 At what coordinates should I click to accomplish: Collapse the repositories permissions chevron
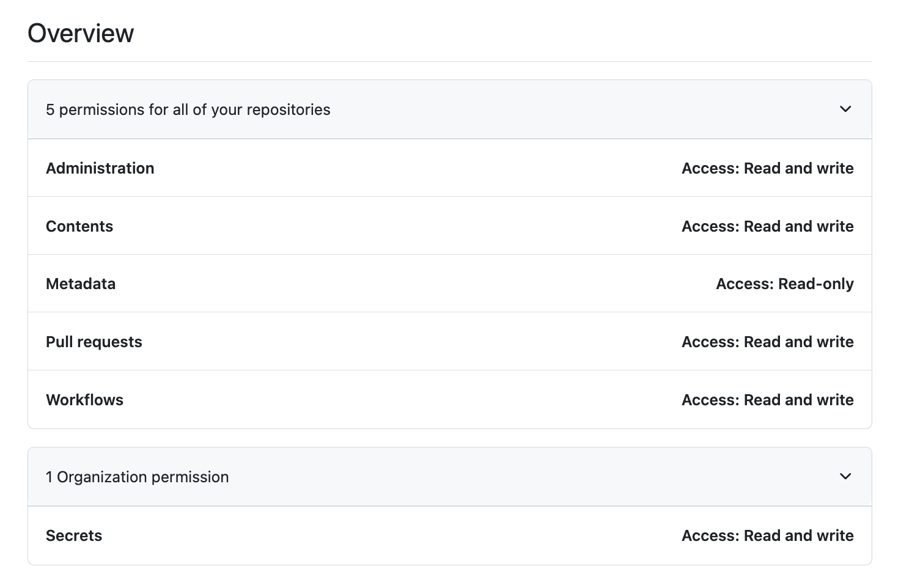845,109
